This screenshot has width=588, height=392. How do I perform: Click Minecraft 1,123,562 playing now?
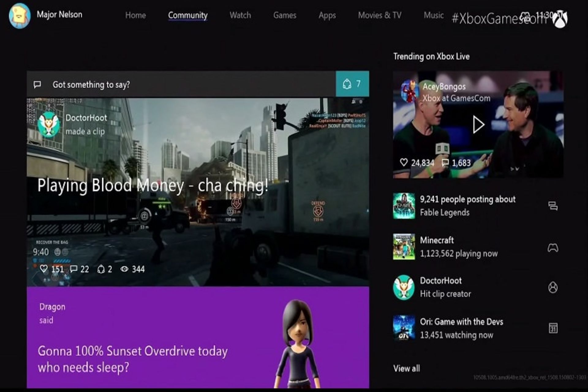[458, 247]
